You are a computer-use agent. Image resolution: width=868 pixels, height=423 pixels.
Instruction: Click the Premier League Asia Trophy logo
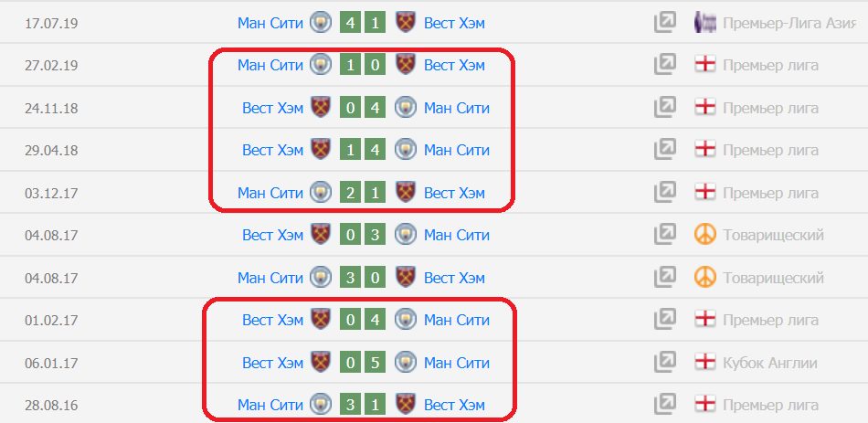(704, 23)
